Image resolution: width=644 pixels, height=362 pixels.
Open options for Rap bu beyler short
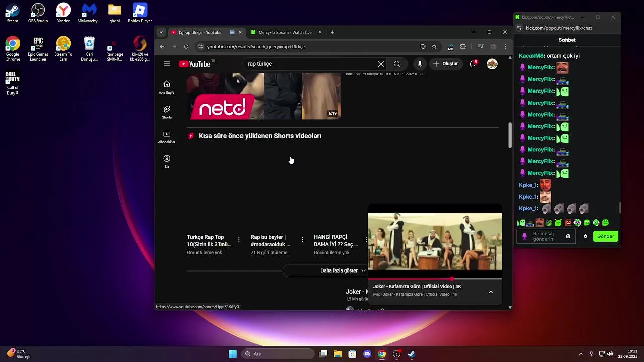[x=302, y=240]
